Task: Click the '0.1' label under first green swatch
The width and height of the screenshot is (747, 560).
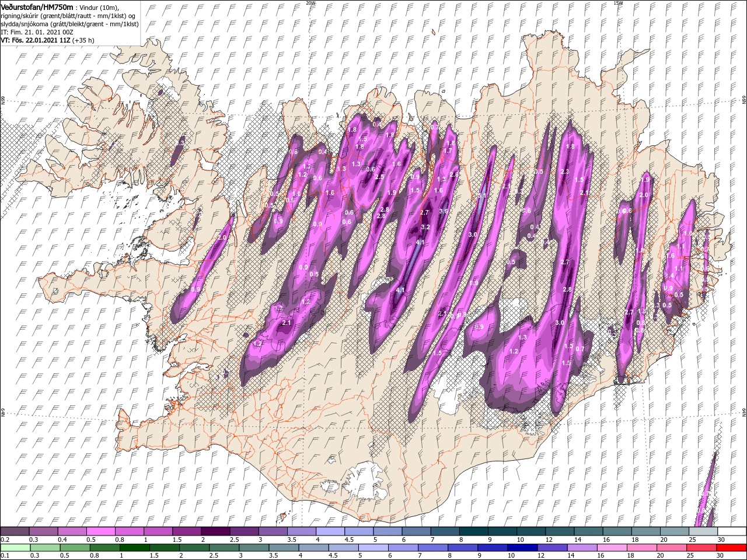Action: pyautogui.click(x=4, y=556)
